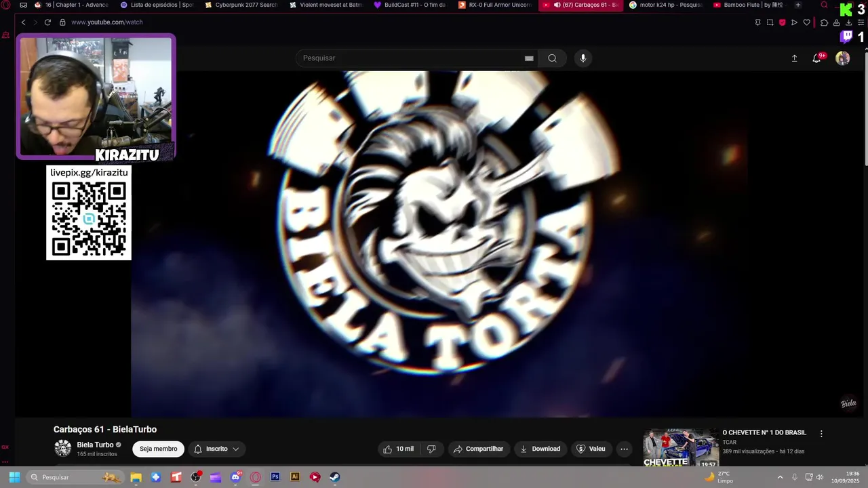Open the 27°C weather widget
The height and width of the screenshot is (488, 868).
pos(719,477)
